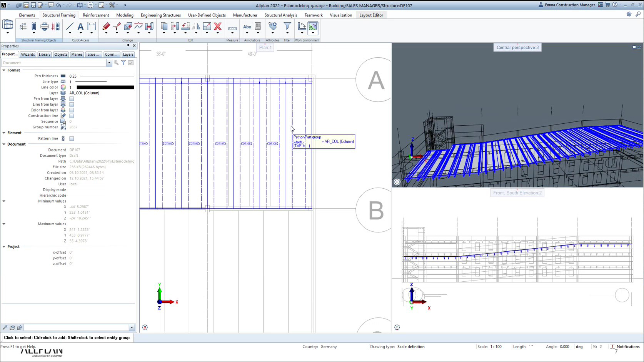Click the grid axis structural framing tool

(23, 26)
